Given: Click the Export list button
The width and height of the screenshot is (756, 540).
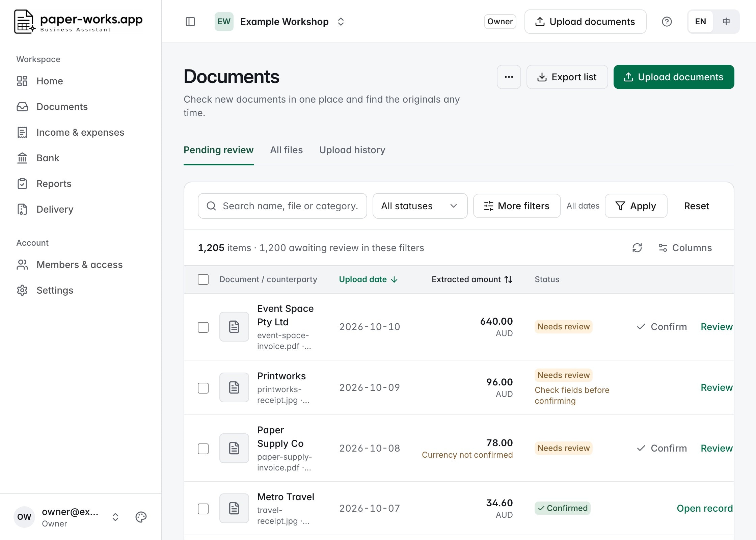Looking at the screenshot, I should pyautogui.click(x=567, y=77).
